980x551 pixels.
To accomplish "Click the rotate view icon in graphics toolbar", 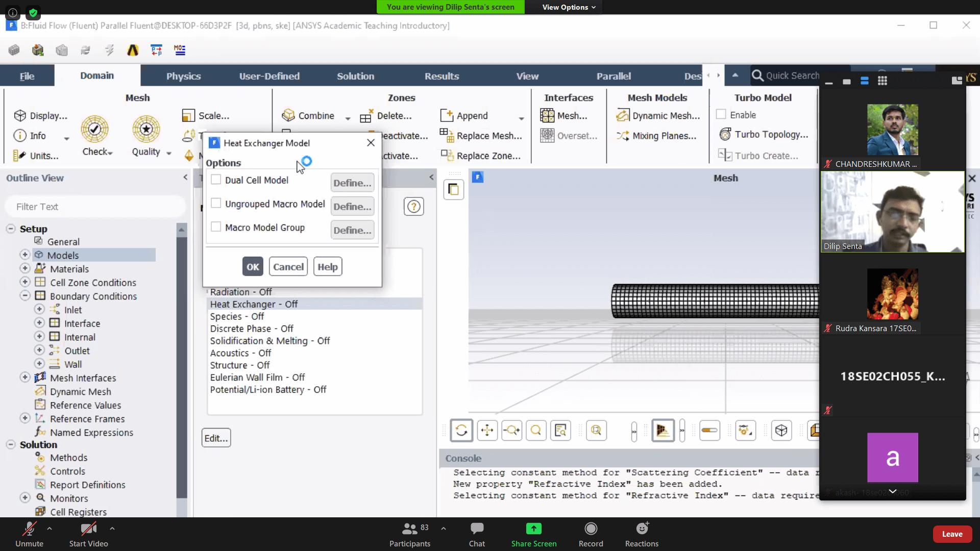I will point(461,431).
